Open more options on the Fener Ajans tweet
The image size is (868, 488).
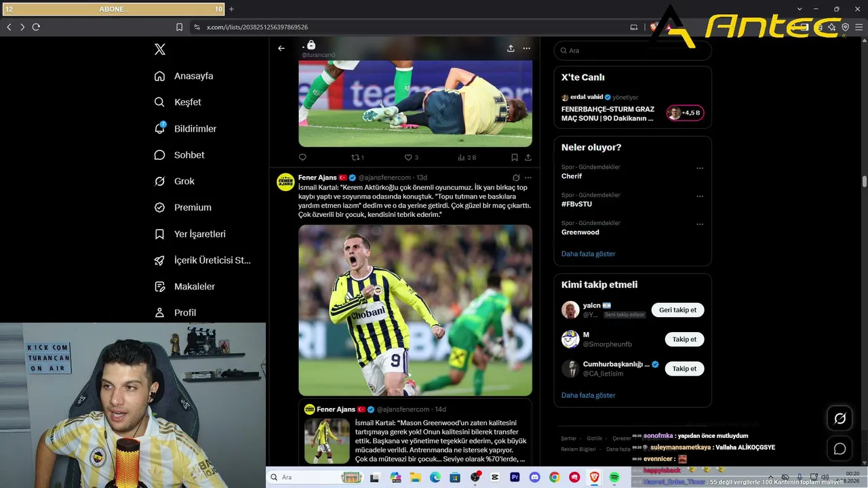pyautogui.click(x=528, y=178)
